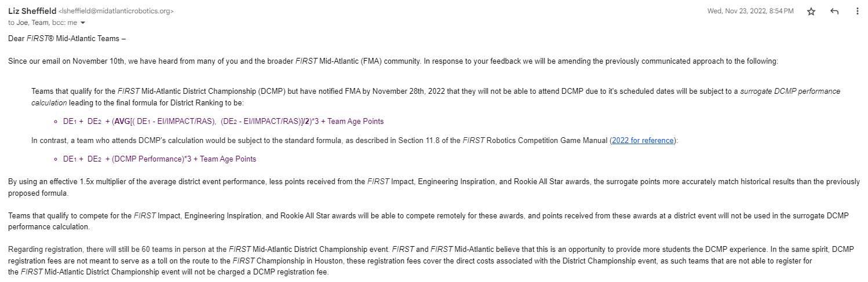This screenshot has height=282, width=868.
Task: Click the bold AVG text in formula
Action: coord(122,122)
